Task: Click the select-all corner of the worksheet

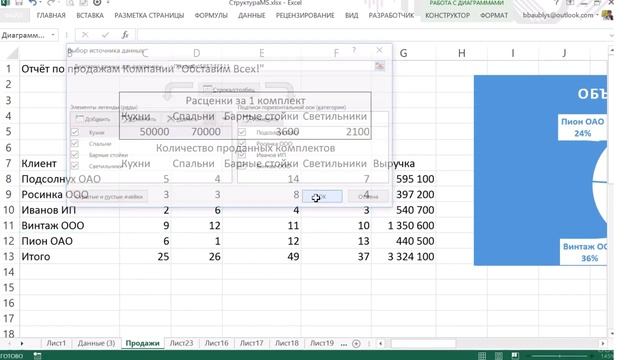Action: tap(12, 53)
